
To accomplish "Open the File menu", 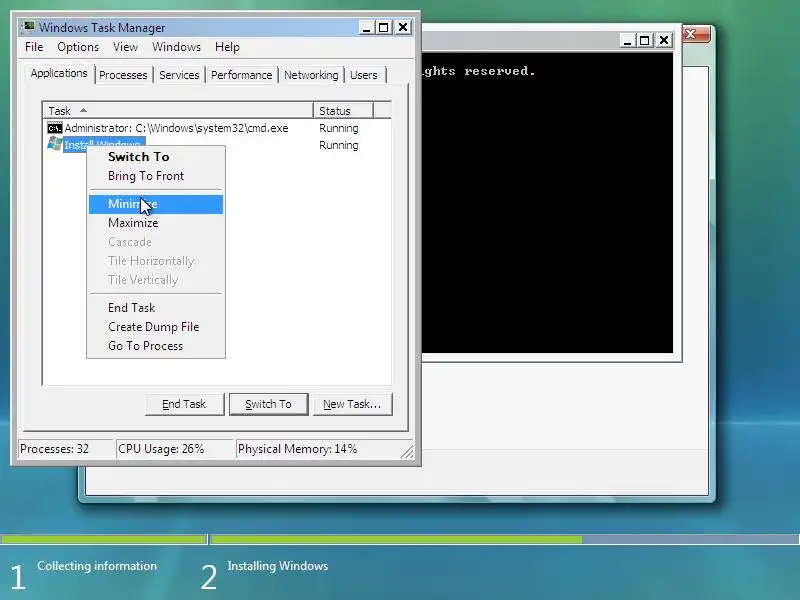I will (x=34, y=47).
